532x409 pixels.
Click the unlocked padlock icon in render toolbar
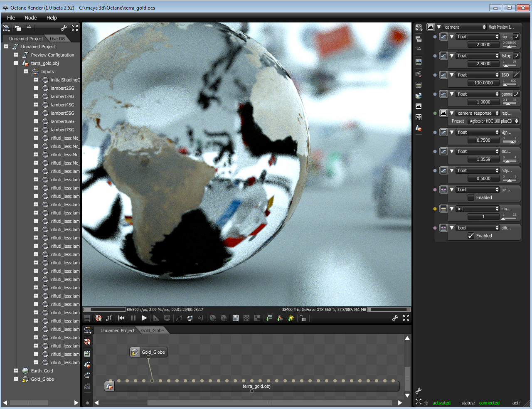[303, 318]
